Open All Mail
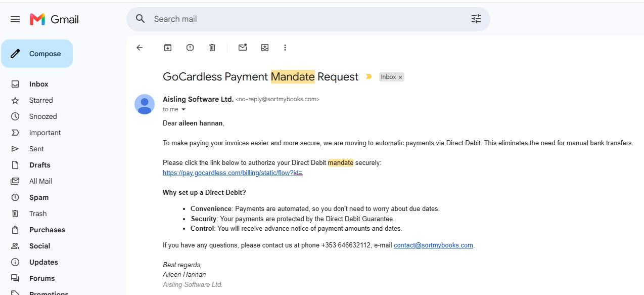This screenshot has width=644, height=295. (40, 181)
